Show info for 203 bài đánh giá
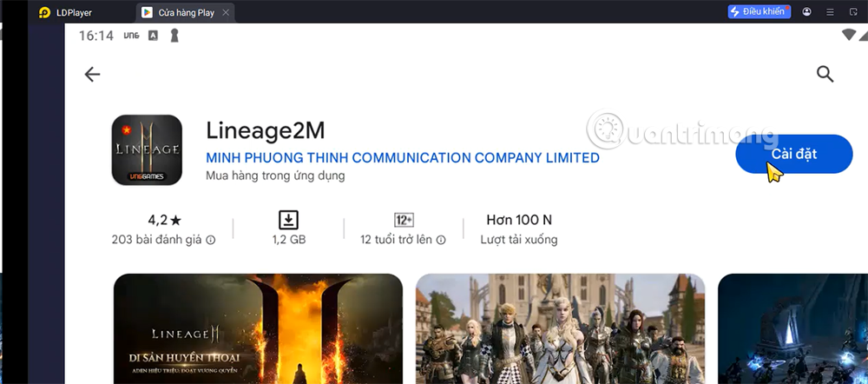The width and height of the screenshot is (868, 384). [x=210, y=240]
